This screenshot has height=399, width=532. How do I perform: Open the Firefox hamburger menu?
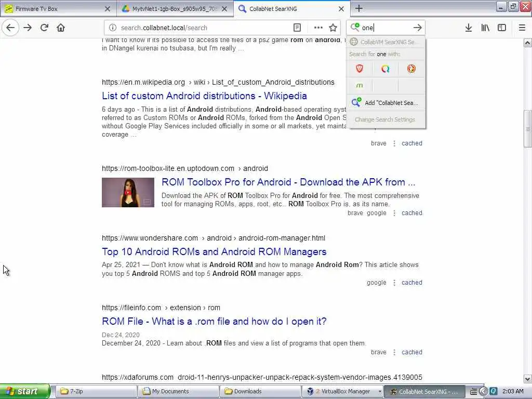pyautogui.click(x=522, y=28)
